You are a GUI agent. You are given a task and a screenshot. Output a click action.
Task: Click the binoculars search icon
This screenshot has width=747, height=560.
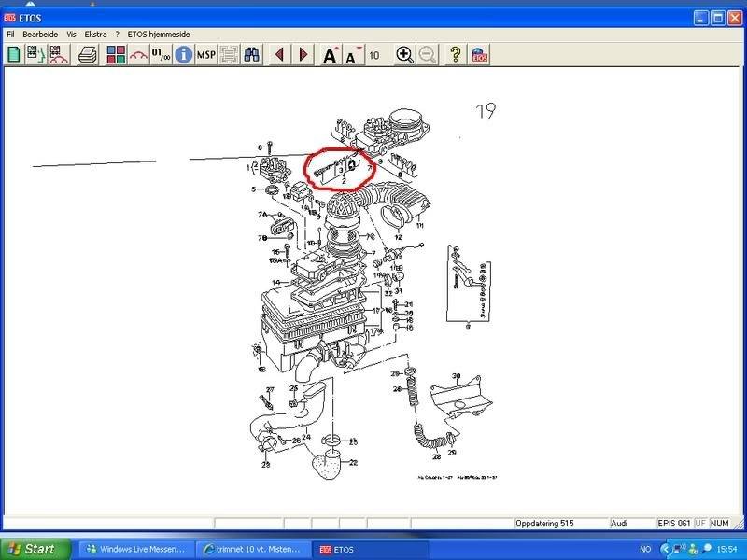point(251,55)
